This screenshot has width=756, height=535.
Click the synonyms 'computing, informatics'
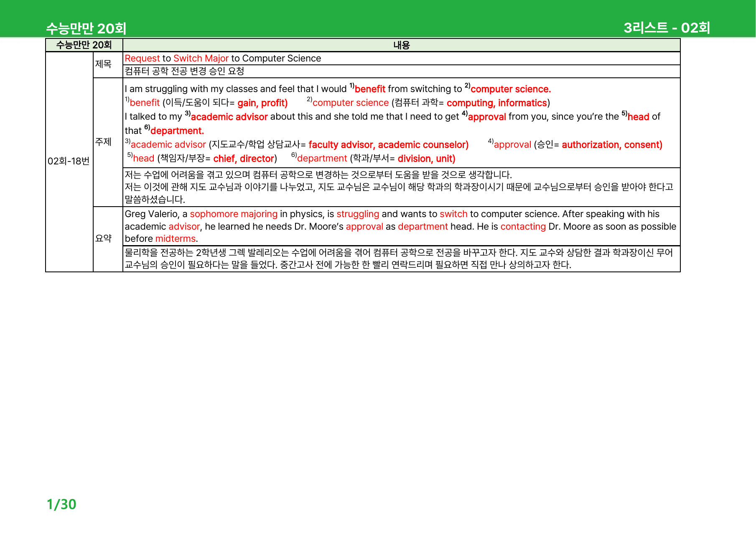[x=496, y=103]
